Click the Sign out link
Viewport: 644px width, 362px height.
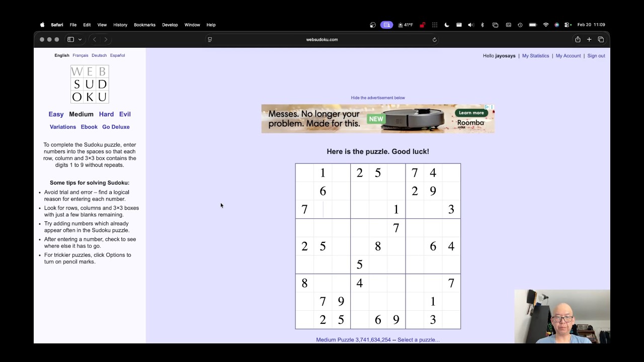click(596, 56)
